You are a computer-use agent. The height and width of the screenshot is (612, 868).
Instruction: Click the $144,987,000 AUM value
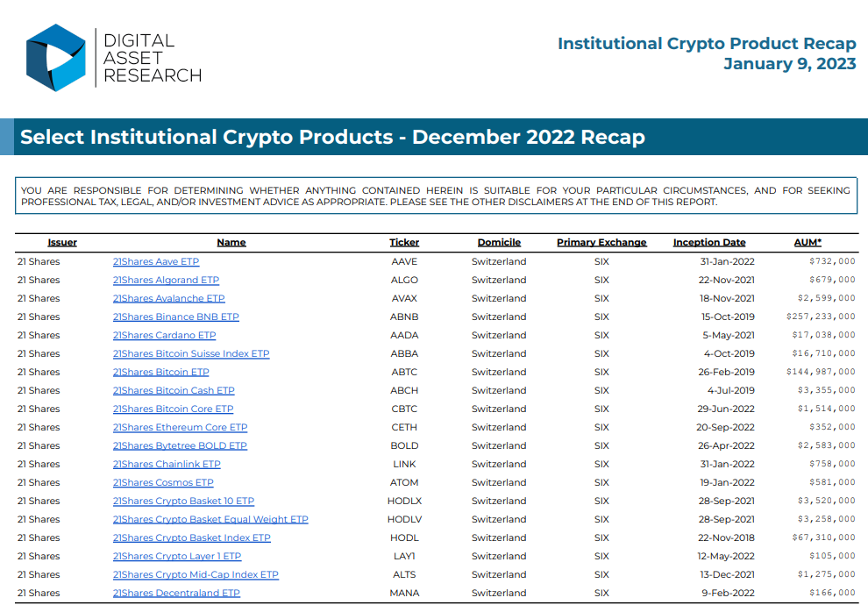821,372
